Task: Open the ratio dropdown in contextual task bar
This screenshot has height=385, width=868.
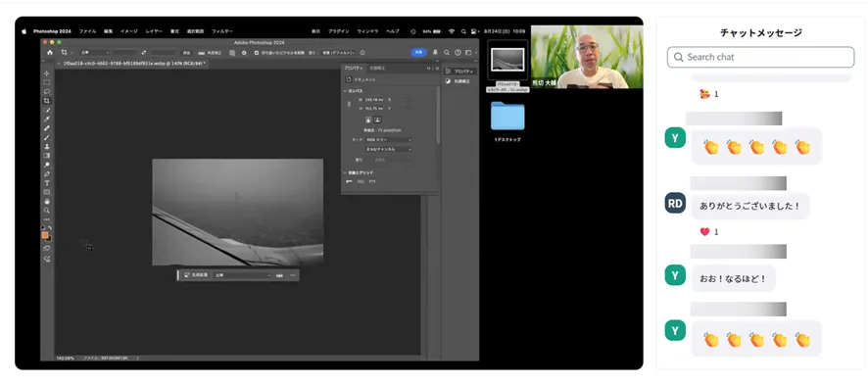Action: click(243, 275)
